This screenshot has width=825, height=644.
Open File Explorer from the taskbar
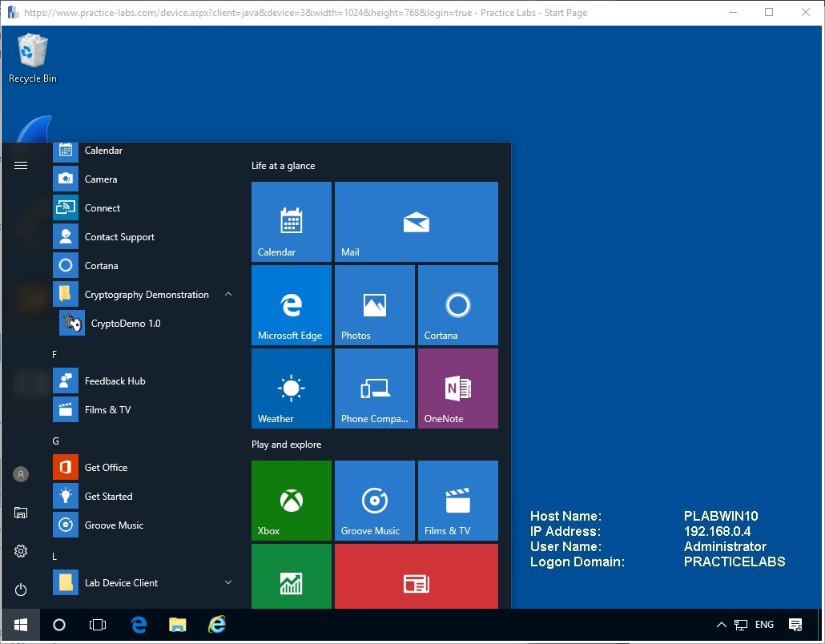pyautogui.click(x=177, y=625)
